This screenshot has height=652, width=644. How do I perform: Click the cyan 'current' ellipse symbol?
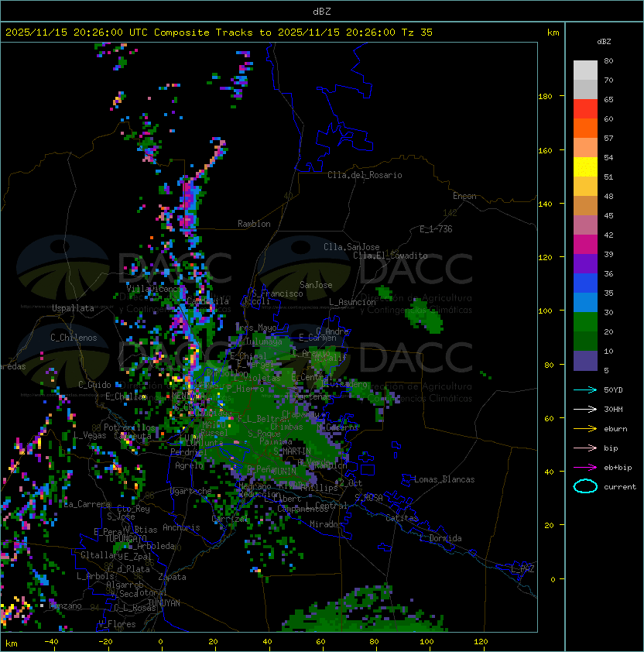[585, 486]
